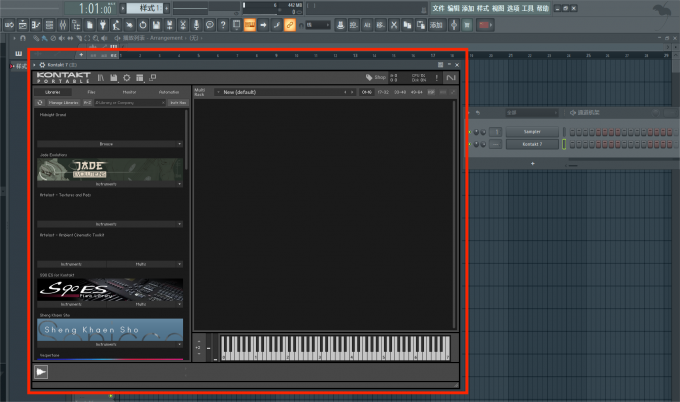Viewport: 680px width, 402px height.
Task: Open the channel rack filter dropdown
Action: coord(532,113)
